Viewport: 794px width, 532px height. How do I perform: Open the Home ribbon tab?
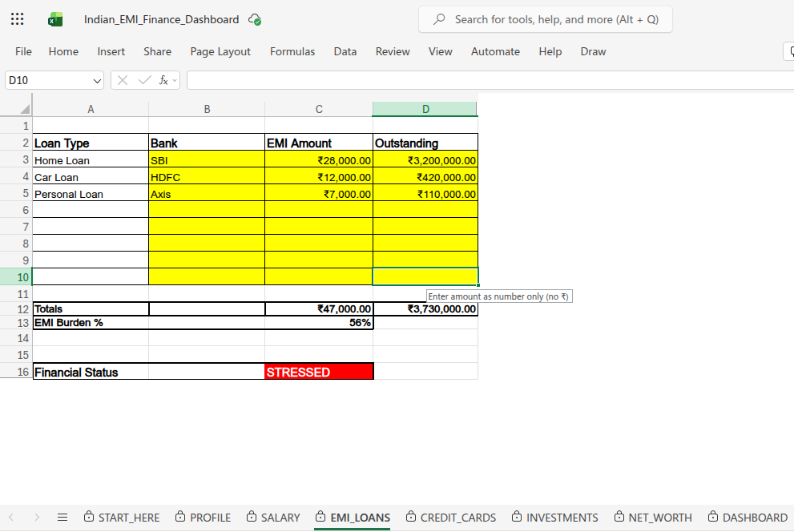pos(63,51)
